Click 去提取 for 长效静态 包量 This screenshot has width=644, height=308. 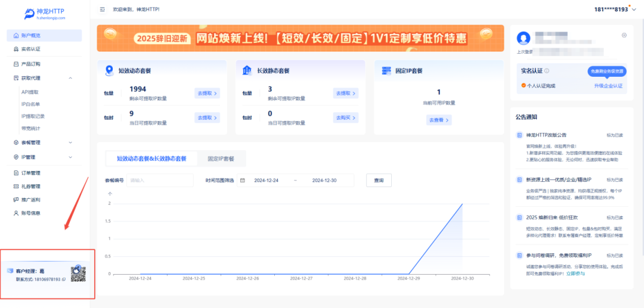(x=345, y=93)
